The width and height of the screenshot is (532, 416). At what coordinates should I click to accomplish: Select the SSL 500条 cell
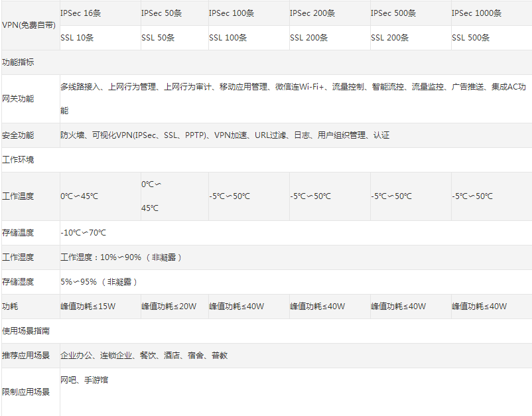point(470,38)
